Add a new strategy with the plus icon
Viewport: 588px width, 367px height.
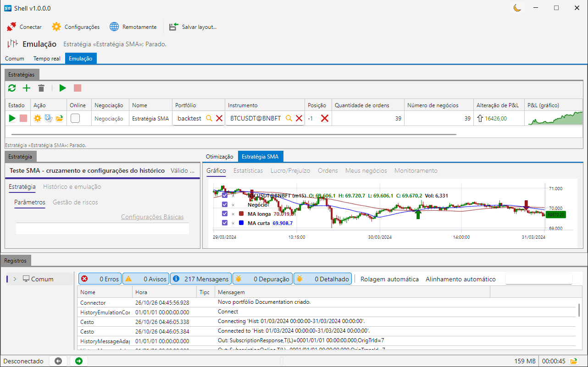(27, 88)
